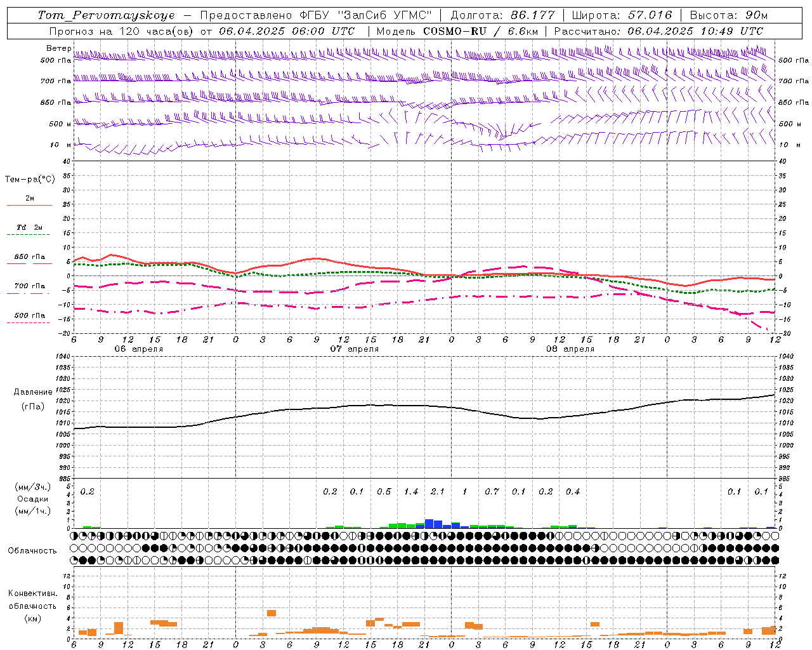Click the "07 апреля" date label
This screenshot has width=812, height=650.
click(354, 349)
